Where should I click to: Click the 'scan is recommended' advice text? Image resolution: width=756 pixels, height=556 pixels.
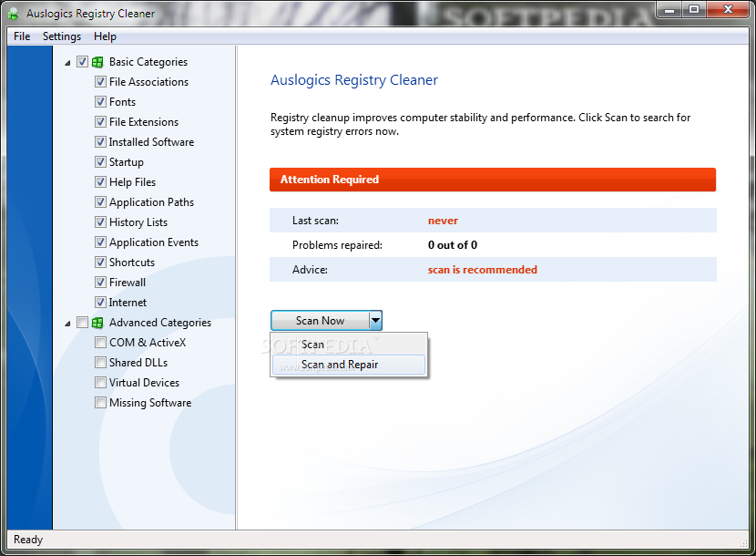point(482,270)
